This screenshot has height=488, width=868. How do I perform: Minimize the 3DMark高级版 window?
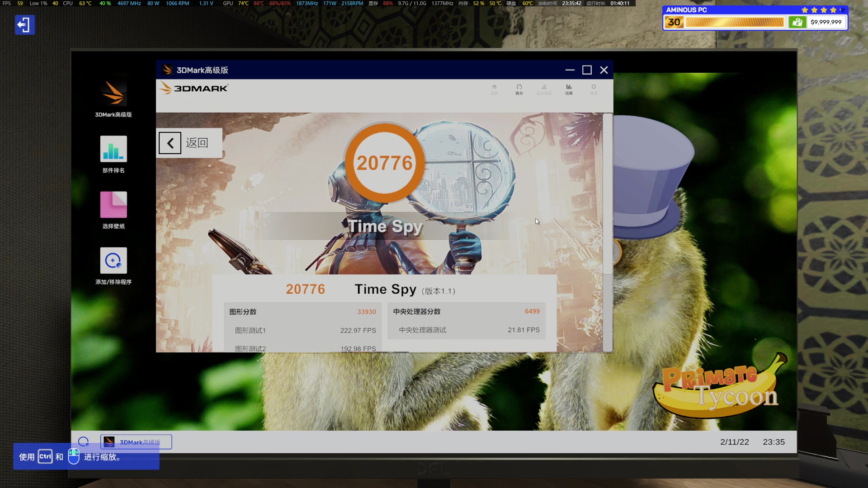point(570,70)
